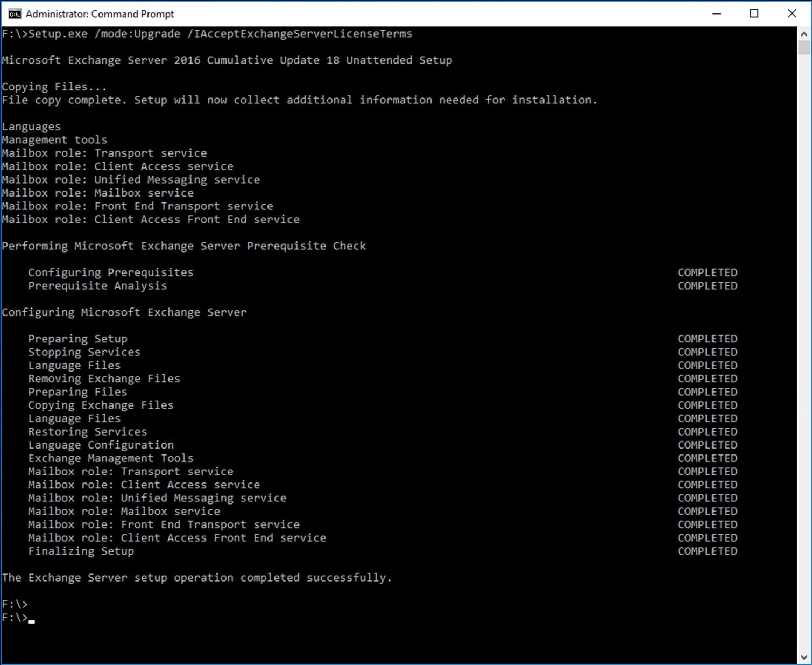The height and width of the screenshot is (665, 812).
Task: Click the 'Administrator: Command Prompt' title text
Action: click(x=100, y=14)
